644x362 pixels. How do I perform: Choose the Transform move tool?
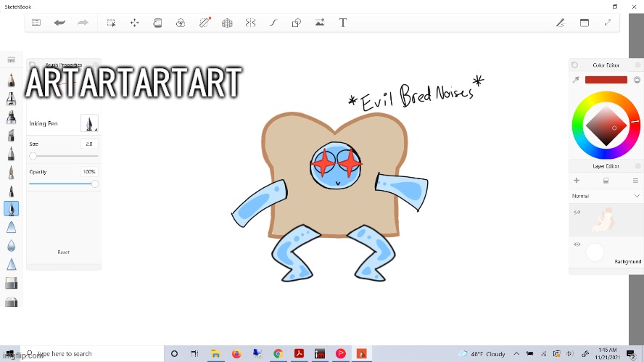coord(135,22)
